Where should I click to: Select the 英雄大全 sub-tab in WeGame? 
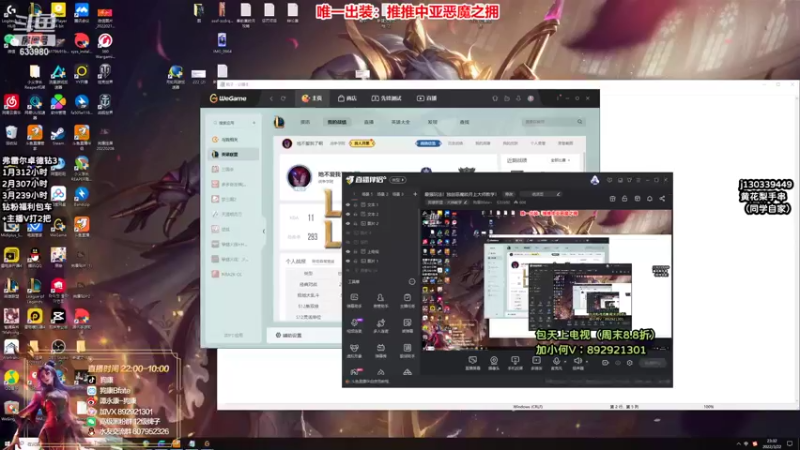click(x=401, y=122)
